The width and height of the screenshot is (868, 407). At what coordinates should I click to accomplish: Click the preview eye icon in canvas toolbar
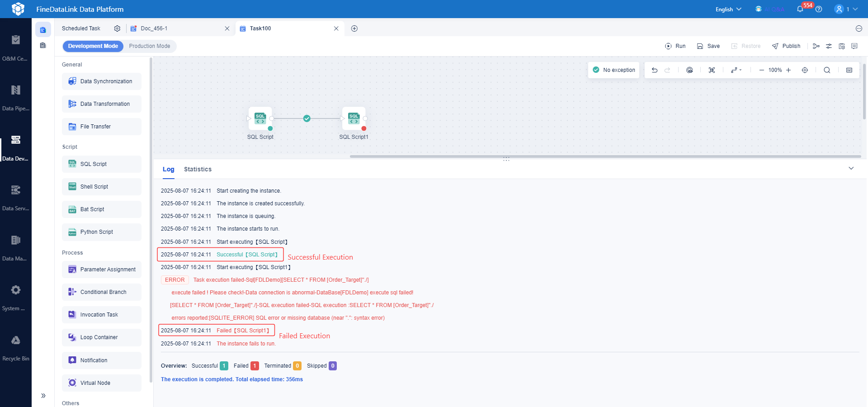point(689,70)
